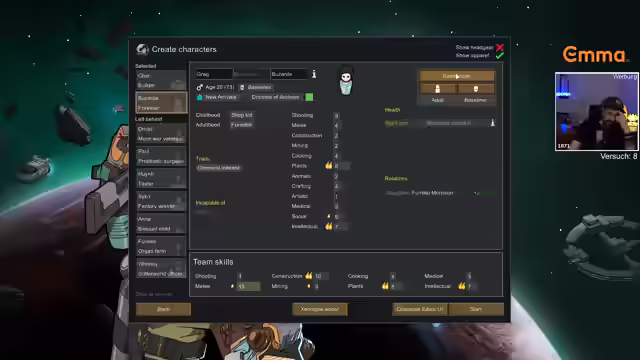Click the Create characters window logo icon

[142, 49]
